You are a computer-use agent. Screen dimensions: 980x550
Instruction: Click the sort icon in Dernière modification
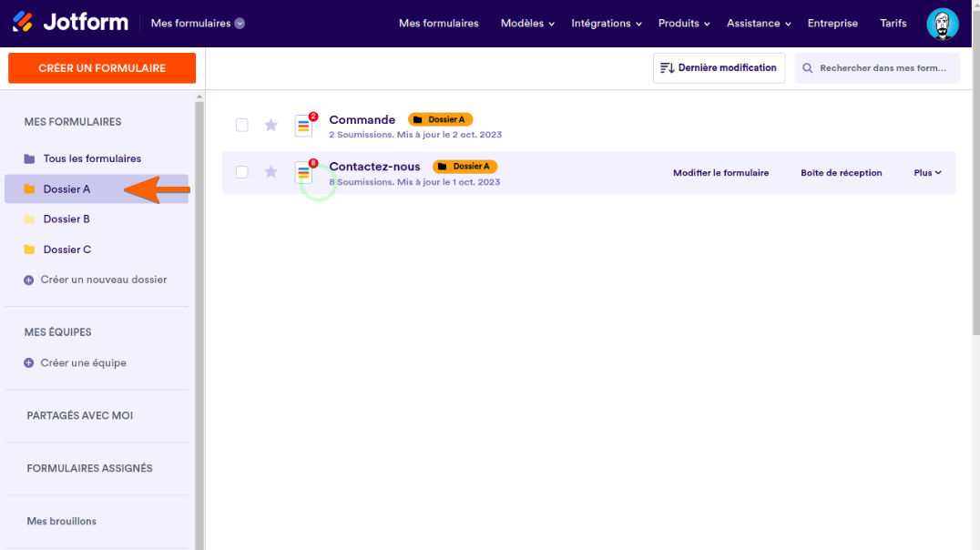click(x=667, y=68)
